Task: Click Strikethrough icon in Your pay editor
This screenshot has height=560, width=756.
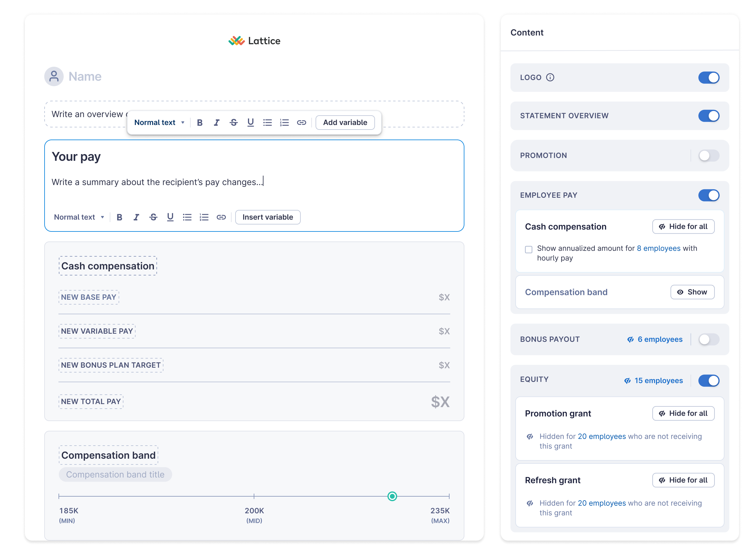Action: pyautogui.click(x=153, y=217)
